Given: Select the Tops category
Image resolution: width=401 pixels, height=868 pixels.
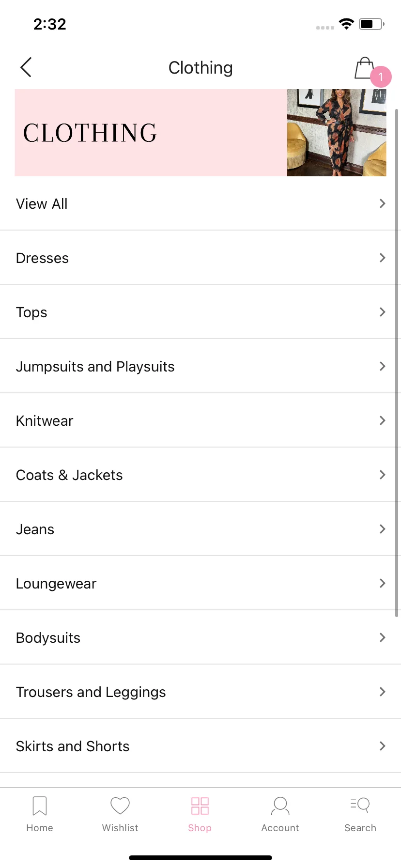Looking at the screenshot, I should click(32, 312).
